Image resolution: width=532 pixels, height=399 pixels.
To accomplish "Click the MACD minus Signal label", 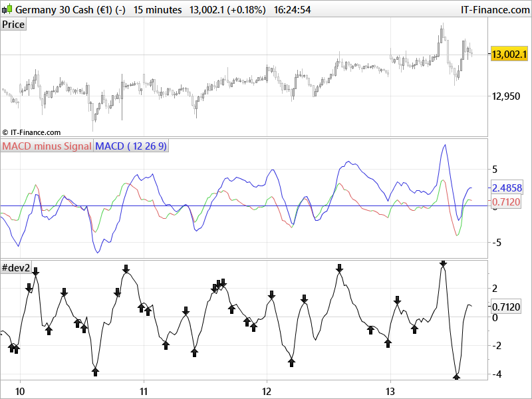I will coord(47,146).
